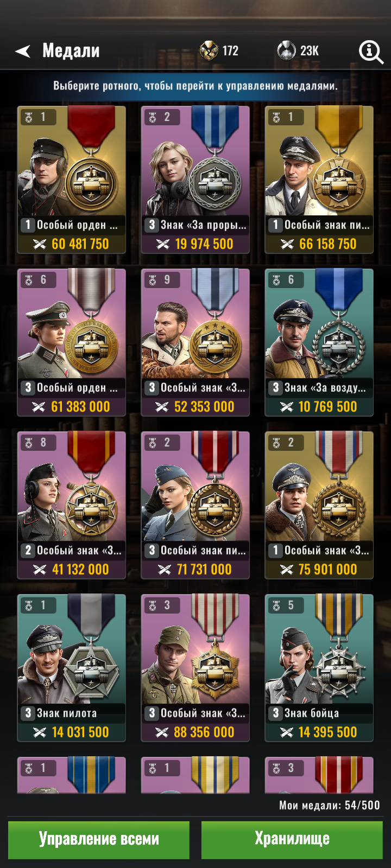
Task: Open the Хранилище storage button
Action: click(x=292, y=839)
